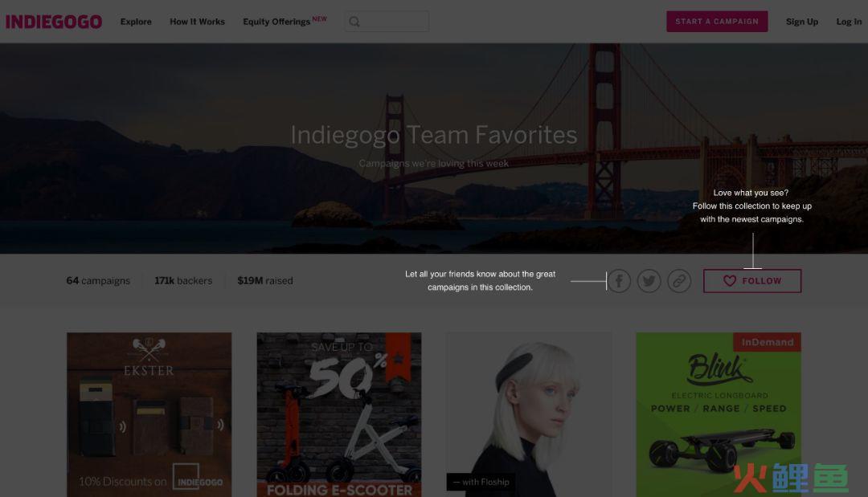
Task: Click the Indiegogo logo
Action: click(x=54, y=22)
